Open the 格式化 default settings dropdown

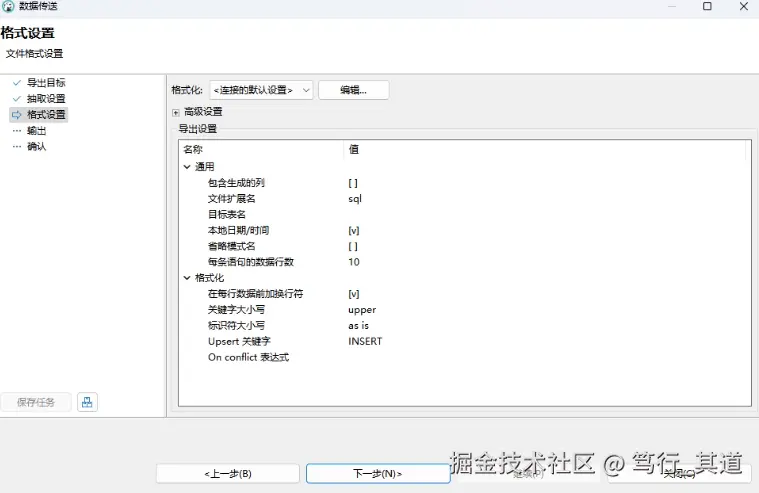coord(261,90)
